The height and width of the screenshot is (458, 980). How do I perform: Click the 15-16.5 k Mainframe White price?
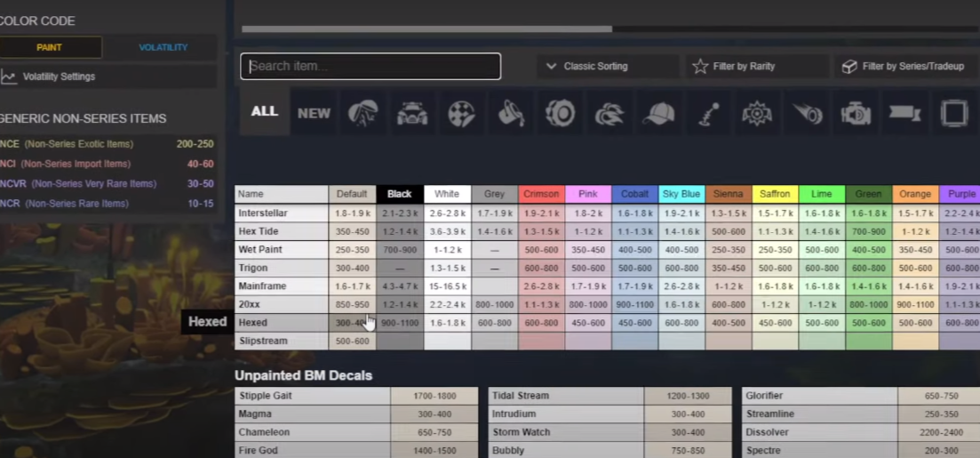pyautogui.click(x=447, y=286)
